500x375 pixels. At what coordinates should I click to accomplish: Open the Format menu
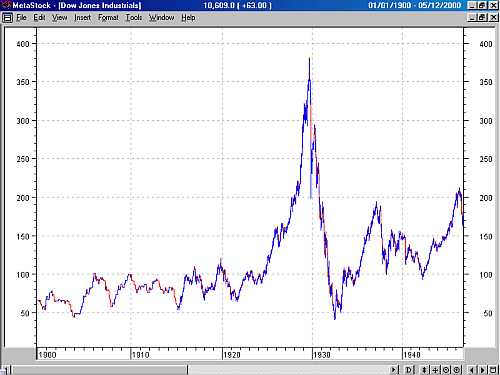pyautogui.click(x=108, y=17)
